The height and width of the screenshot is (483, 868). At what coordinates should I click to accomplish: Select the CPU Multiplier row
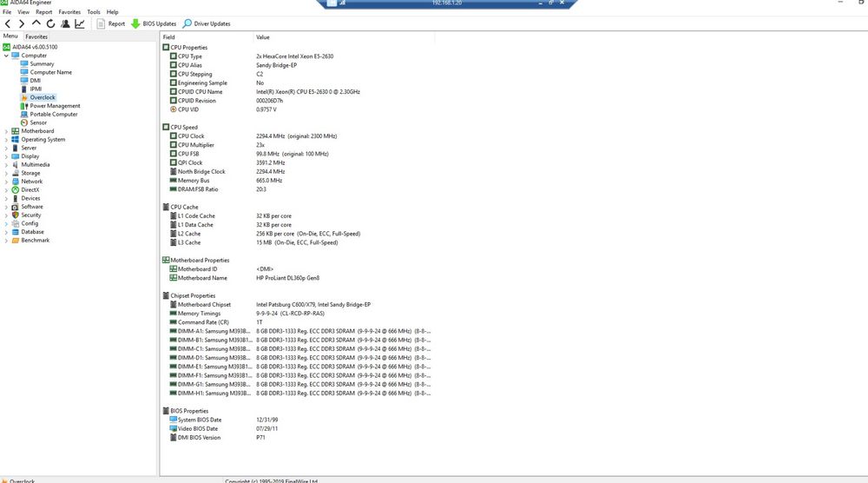298,145
